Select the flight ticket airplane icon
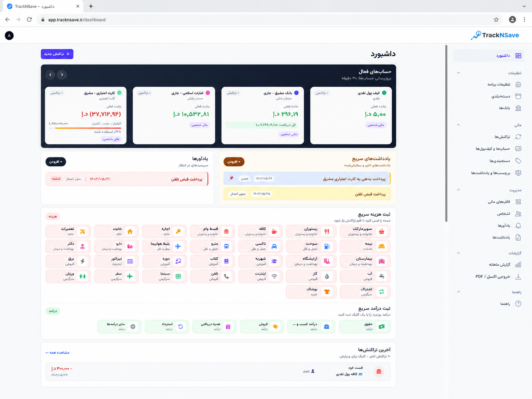Viewport: 532px width, 399px height. (178, 247)
